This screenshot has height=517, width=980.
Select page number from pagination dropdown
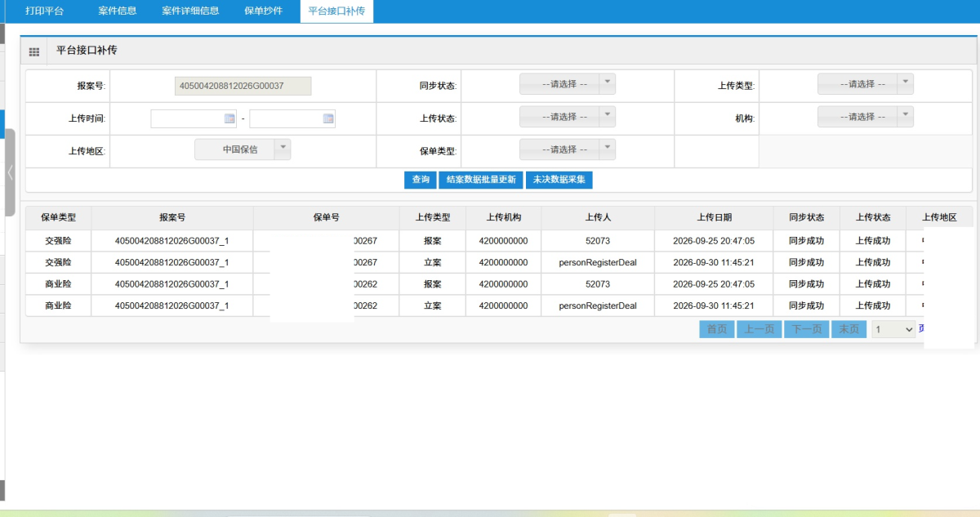pyautogui.click(x=893, y=329)
